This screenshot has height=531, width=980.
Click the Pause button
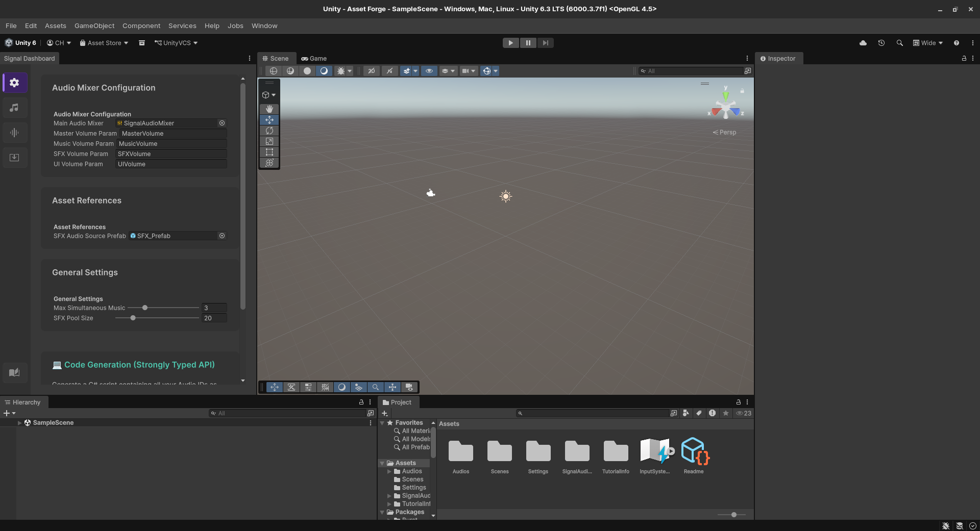(x=528, y=43)
